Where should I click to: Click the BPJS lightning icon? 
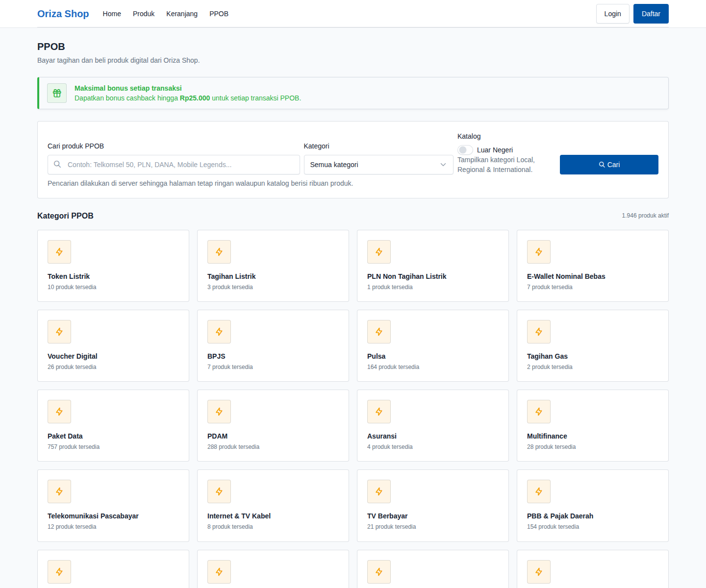pos(219,332)
